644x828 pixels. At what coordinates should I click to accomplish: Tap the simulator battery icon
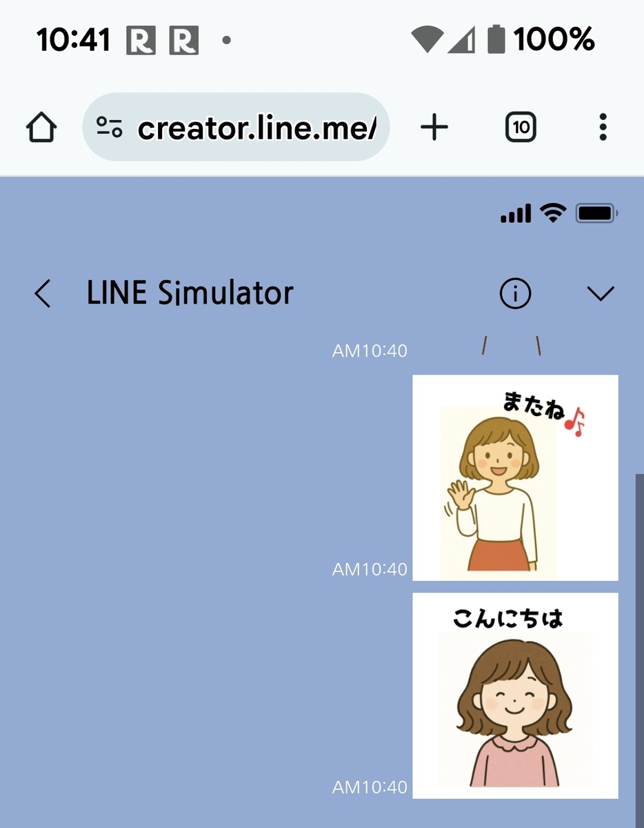click(597, 214)
